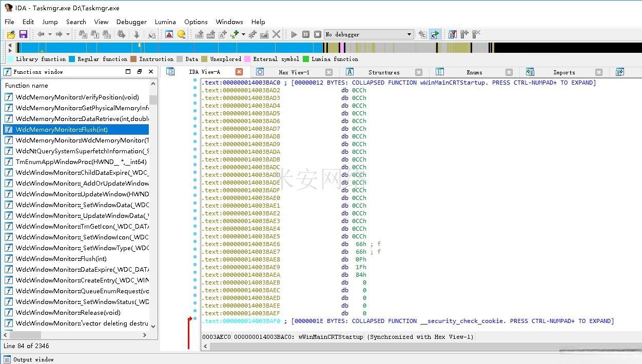Click the Regular function color legend swatch

pyautogui.click(x=72, y=59)
